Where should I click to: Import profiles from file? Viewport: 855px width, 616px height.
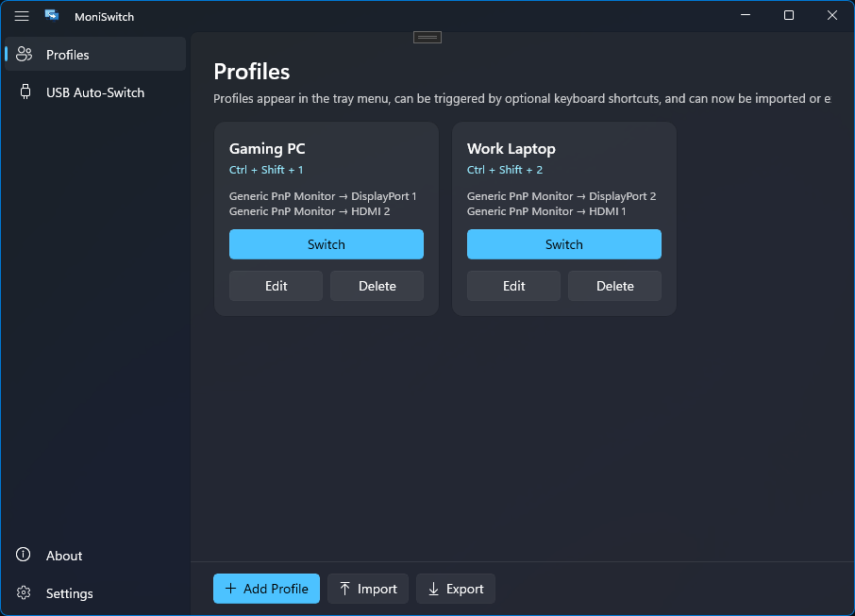point(367,589)
